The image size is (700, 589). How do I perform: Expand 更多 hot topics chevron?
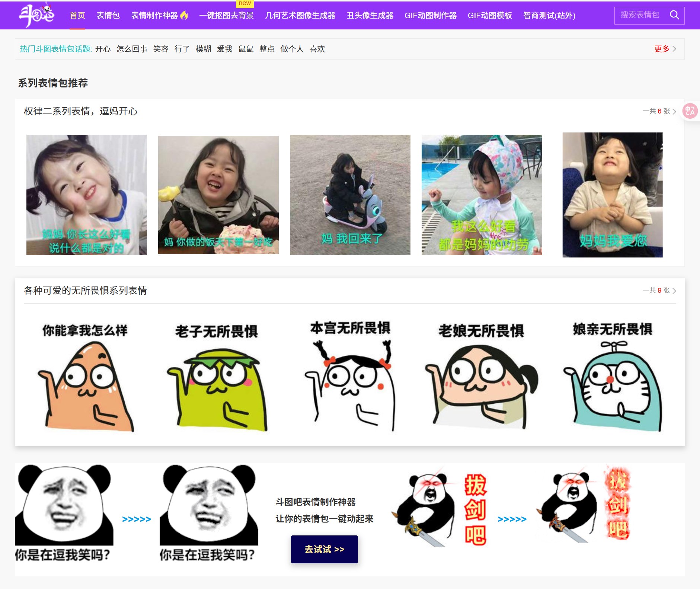click(x=665, y=49)
